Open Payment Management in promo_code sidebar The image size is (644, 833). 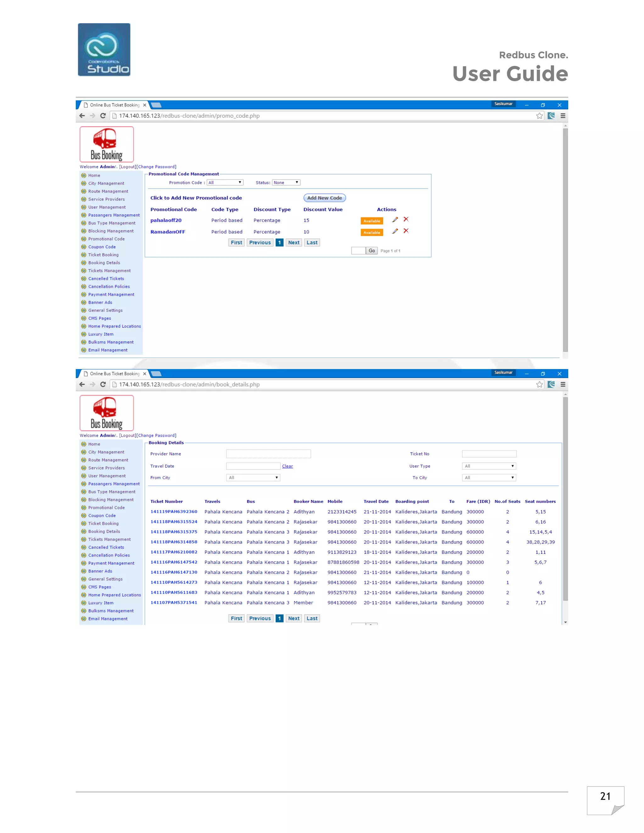coord(111,295)
